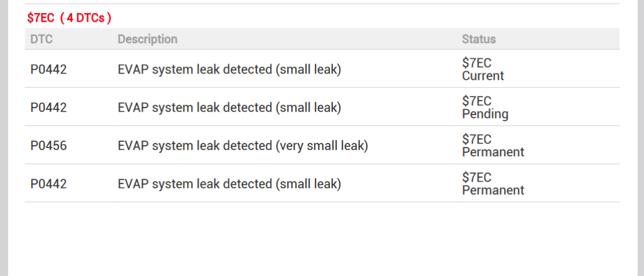The image size is (644, 276).
Task: Click the small leak description in Current row
Action: (229, 69)
